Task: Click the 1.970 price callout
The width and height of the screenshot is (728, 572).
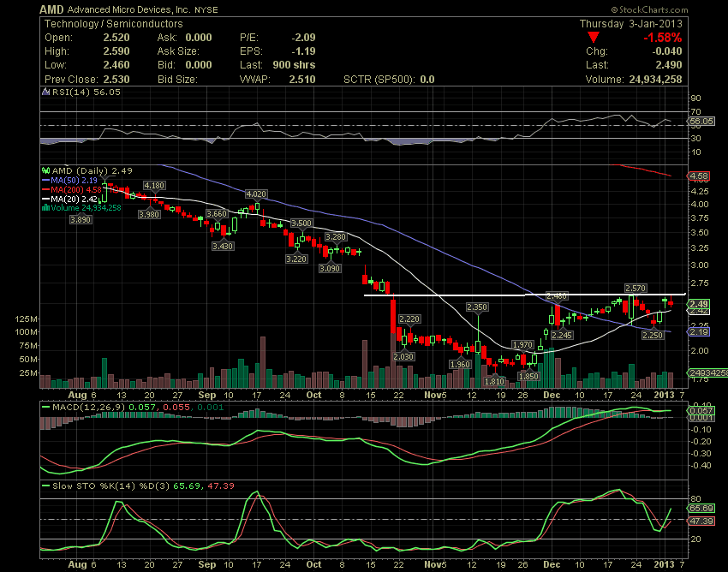Action: 522,344
